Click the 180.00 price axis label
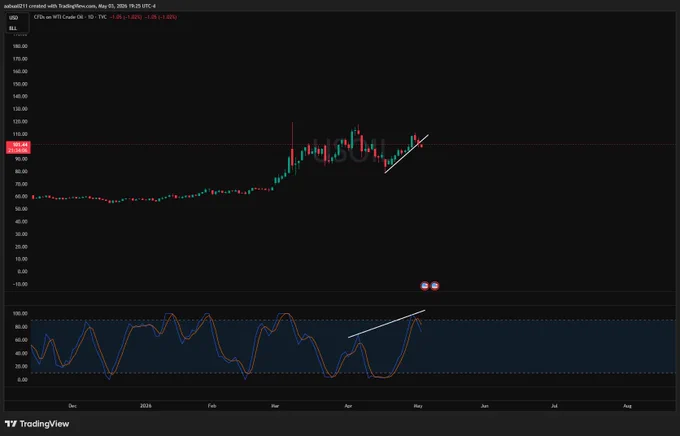This screenshot has width=680, height=436. (x=20, y=46)
